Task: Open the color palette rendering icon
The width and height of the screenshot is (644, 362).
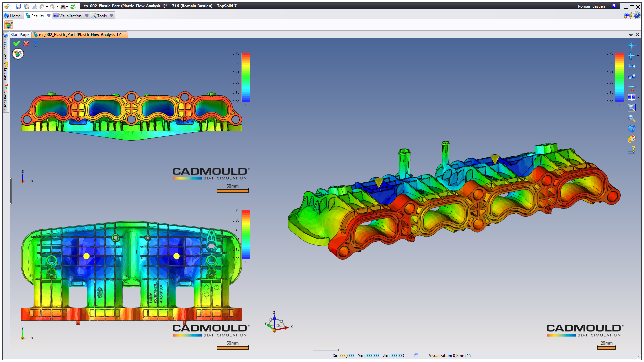Action: 631,139
